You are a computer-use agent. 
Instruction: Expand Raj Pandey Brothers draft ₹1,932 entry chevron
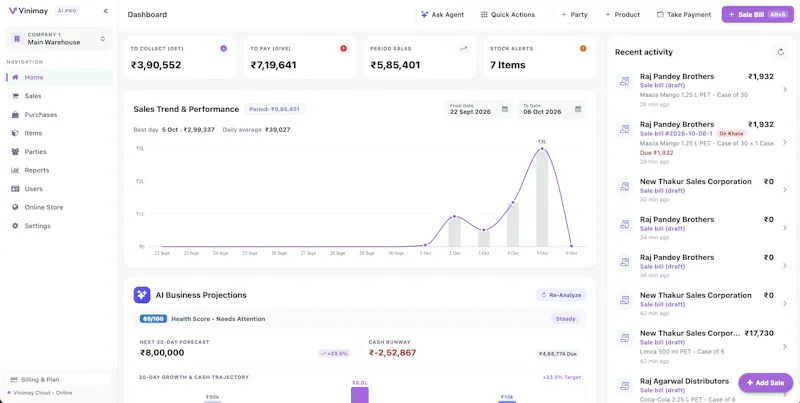pos(785,90)
